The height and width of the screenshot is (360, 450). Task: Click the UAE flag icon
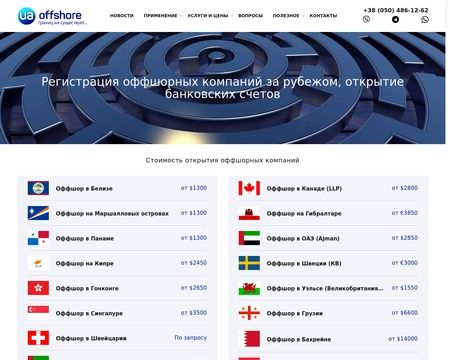(x=249, y=238)
